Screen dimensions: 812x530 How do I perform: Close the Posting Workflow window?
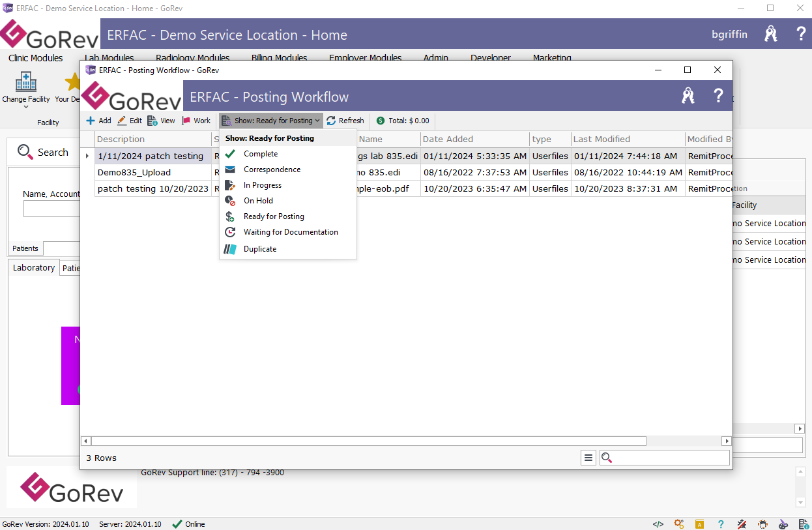(718, 70)
